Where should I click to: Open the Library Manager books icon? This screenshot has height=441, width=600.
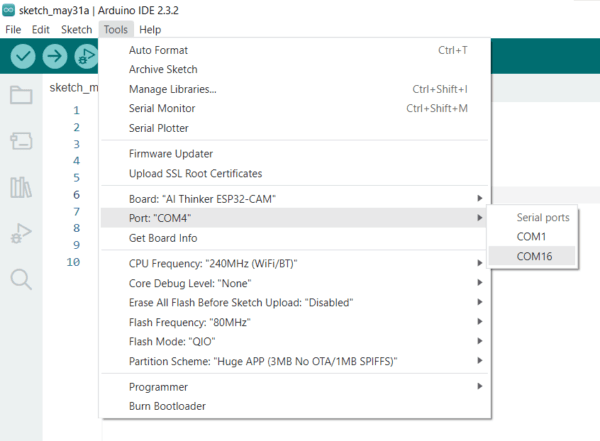(x=21, y=187)
